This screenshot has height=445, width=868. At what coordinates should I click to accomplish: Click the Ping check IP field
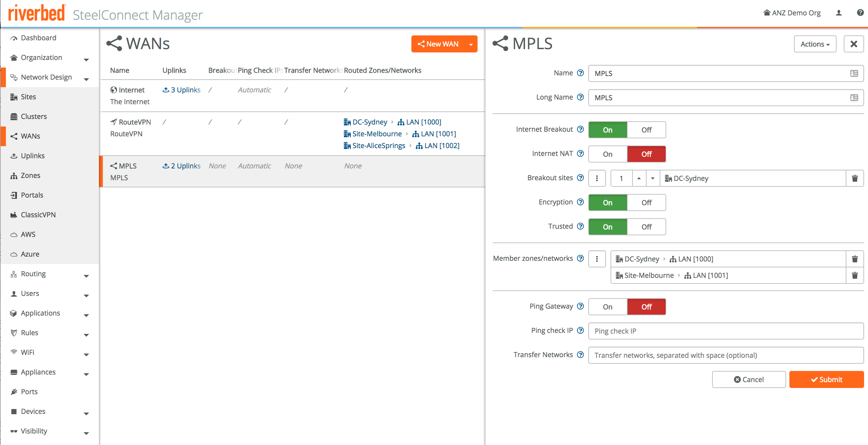pyautogui.click(x=726, y=331)
